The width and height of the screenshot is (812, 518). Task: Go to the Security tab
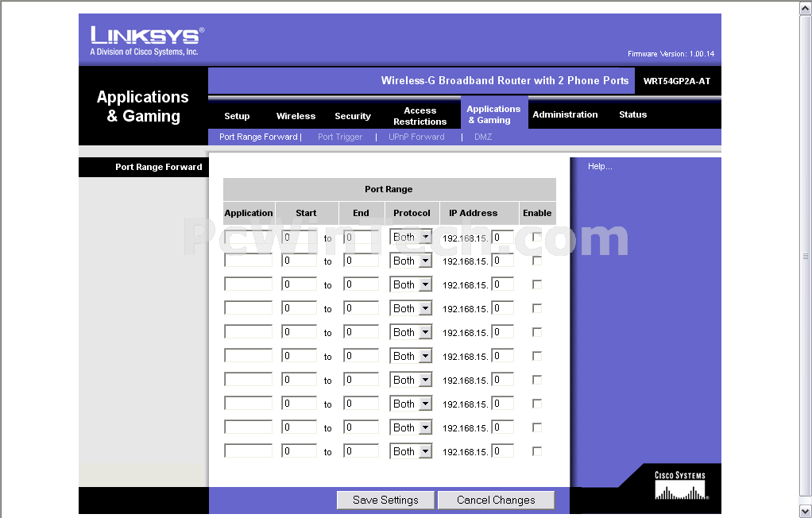[x=353, y=116]
